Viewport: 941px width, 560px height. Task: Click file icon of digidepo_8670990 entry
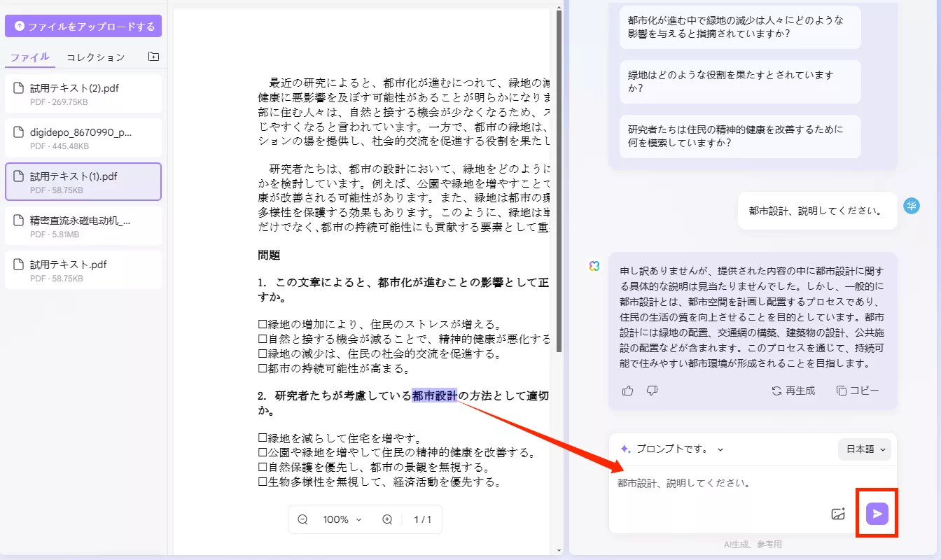19,132
